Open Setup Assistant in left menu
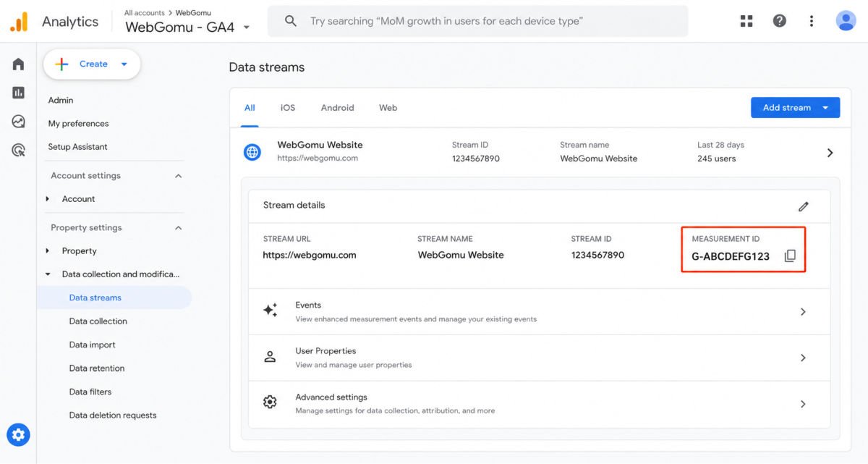Image resolution: width=868 pixels, height=464 pixels. [x=77, y=146]
